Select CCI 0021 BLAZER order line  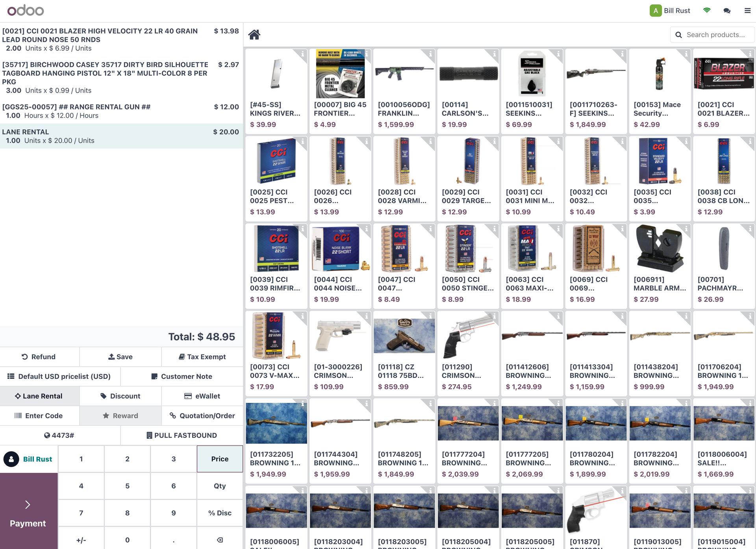(121, 39)
